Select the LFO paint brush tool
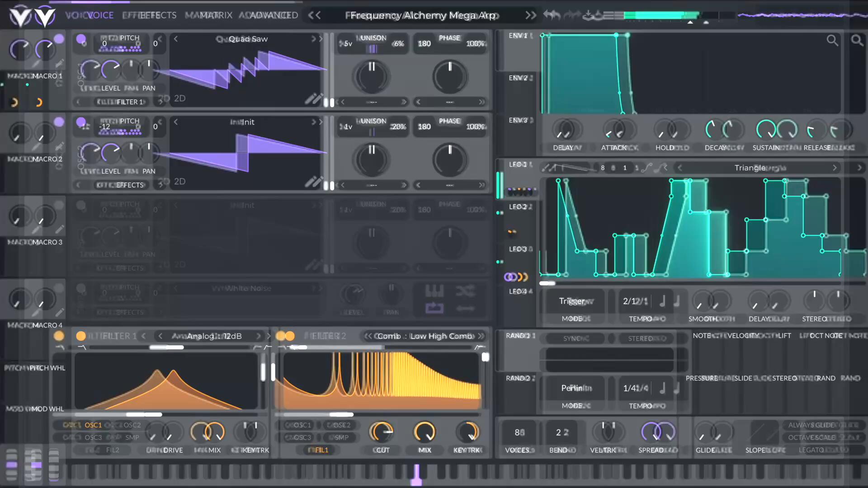The height and width of the screenshot is (488, 868). coord(544,169)
